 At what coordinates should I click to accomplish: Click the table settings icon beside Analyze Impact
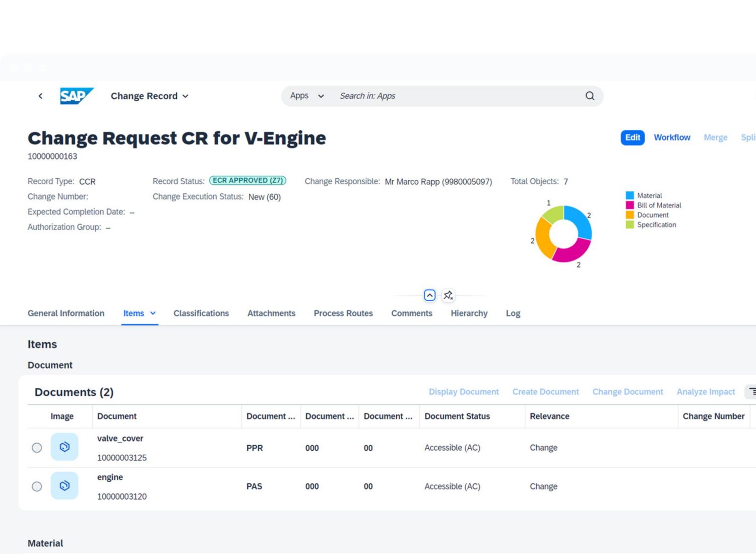pos(751,391)
